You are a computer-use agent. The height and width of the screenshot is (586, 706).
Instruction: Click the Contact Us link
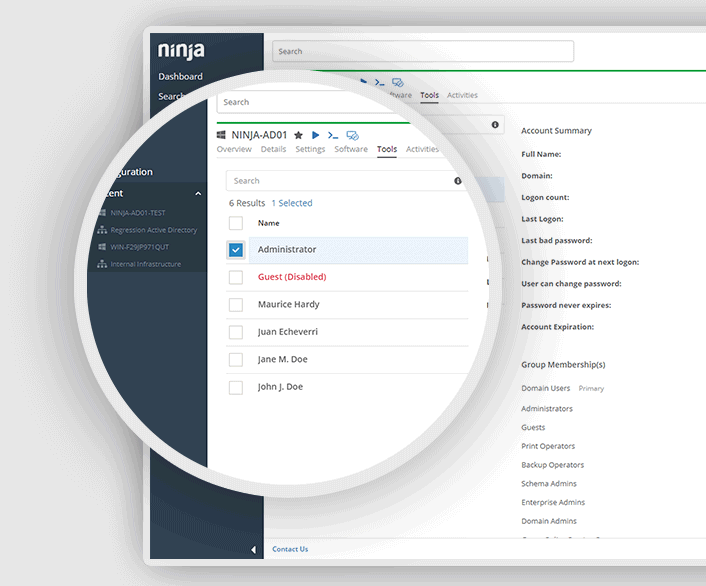point(290,549)
